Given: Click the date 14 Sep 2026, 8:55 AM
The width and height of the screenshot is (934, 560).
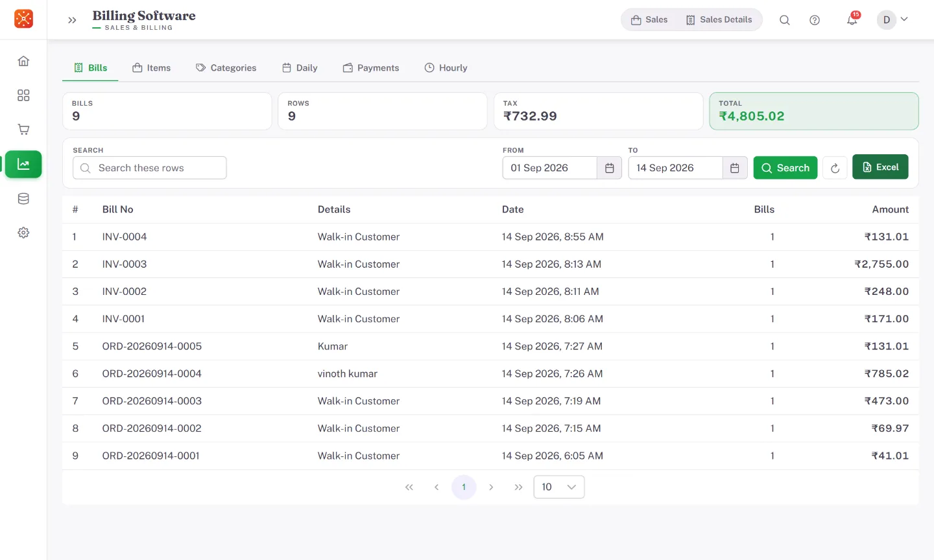Looking at the screenshot, I should tap(553, 237).
